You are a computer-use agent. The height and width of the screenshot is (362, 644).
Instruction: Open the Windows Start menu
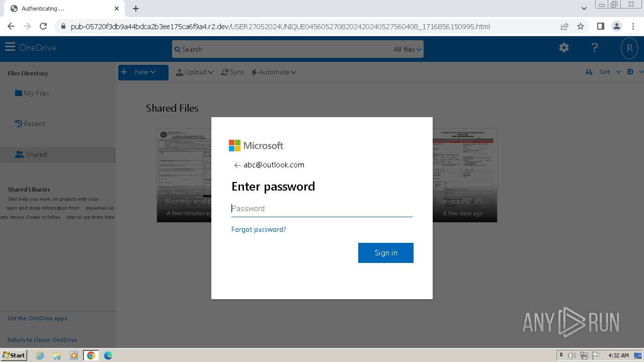pyautogui.click(x=14, y=355)
